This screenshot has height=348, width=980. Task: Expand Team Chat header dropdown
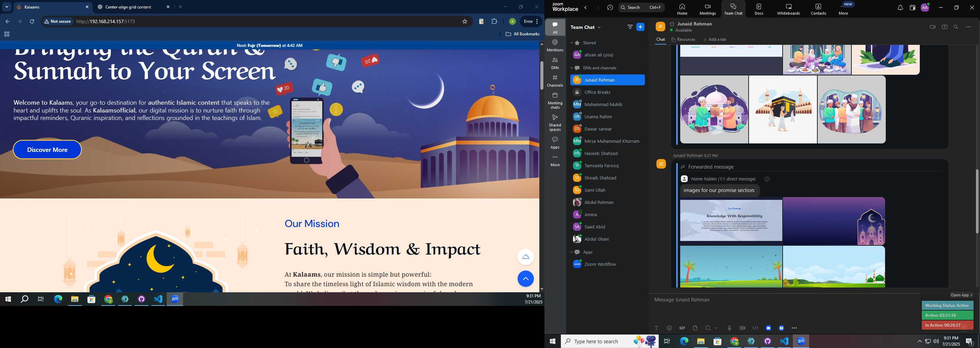tap(599, 27)
